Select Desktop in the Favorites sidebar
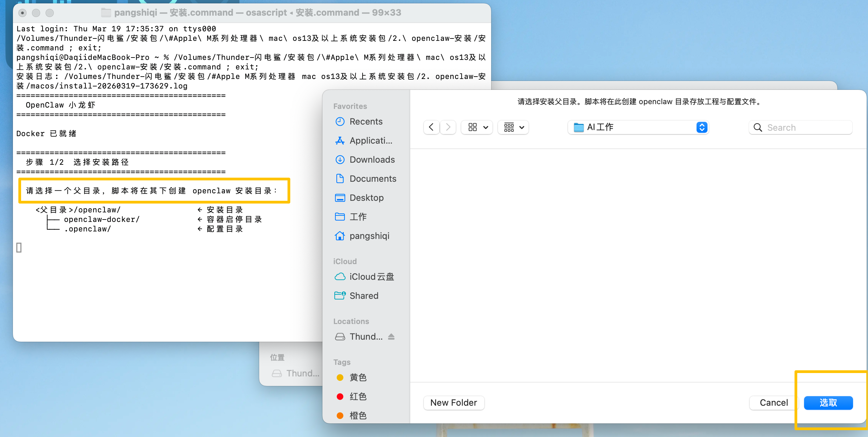Screen dimensions: 868x437 click(x=366, y=198)
